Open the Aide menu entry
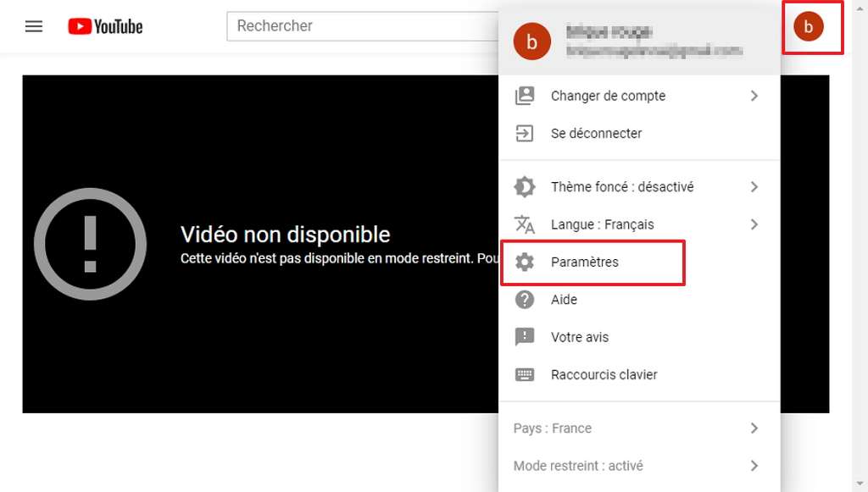This screenshot has height=492, width=868. 564,300
